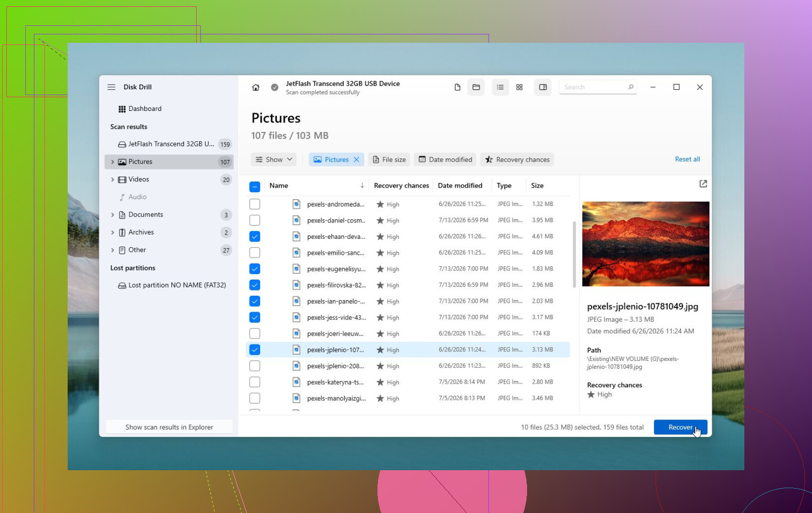
Task: Select Documents category in sidebar
Action: [x=169, y=214]
